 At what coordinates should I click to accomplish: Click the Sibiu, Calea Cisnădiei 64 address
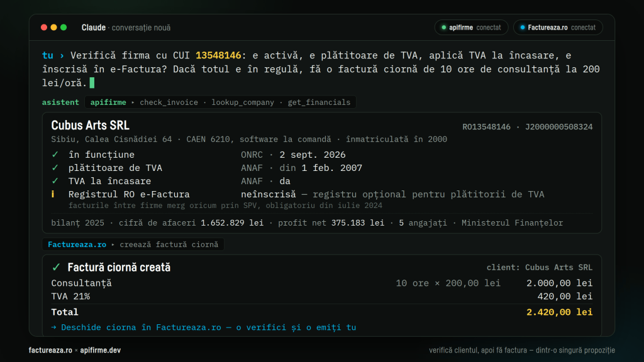click(x=111, y=140)
